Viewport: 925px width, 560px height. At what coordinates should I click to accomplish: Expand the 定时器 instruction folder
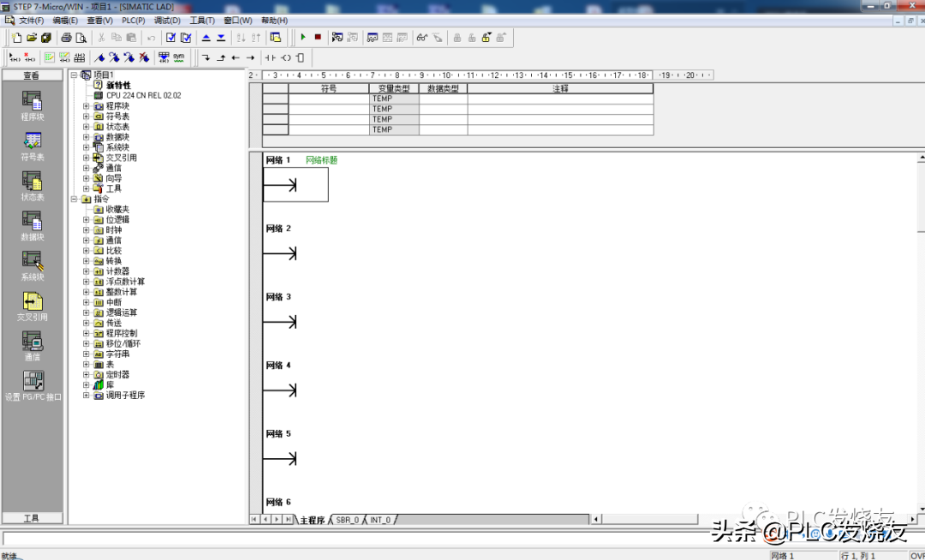pyautogui.click(x=87, y=374)
